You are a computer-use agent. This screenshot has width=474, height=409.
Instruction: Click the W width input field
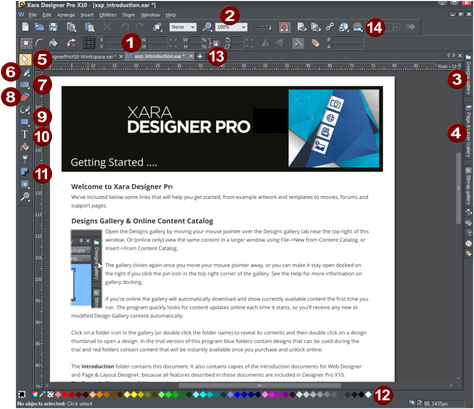point(157,40)
